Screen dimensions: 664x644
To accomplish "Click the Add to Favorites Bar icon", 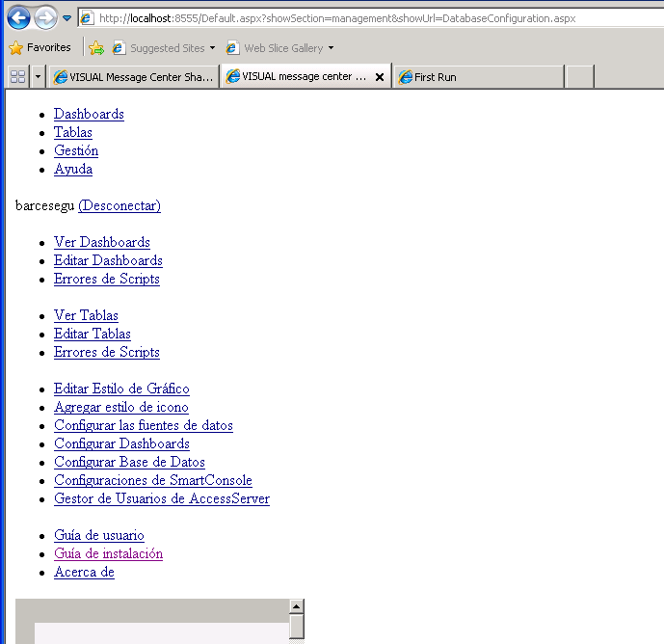I will coord(96,47).
